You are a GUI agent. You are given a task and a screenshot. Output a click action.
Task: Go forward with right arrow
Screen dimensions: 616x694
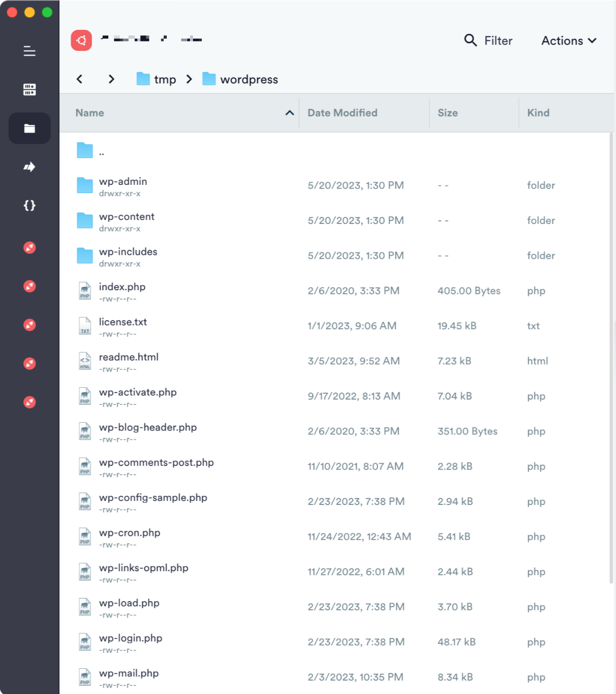click(x=111, y=79)
